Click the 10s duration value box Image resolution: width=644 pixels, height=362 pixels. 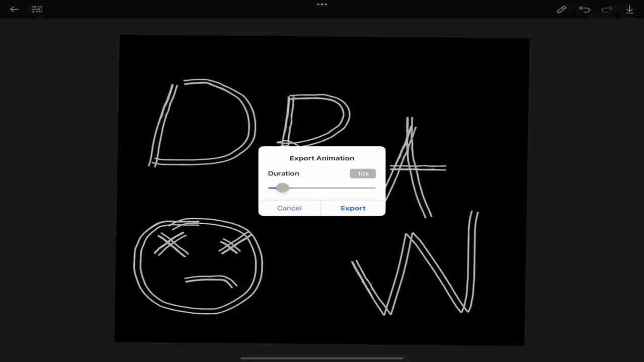(x=363, y=173)
